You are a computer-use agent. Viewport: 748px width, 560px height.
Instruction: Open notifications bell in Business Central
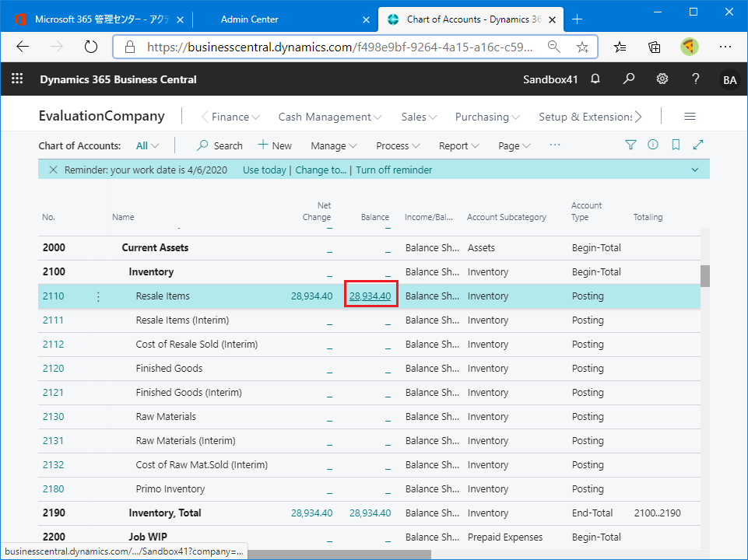pos(595,79)
